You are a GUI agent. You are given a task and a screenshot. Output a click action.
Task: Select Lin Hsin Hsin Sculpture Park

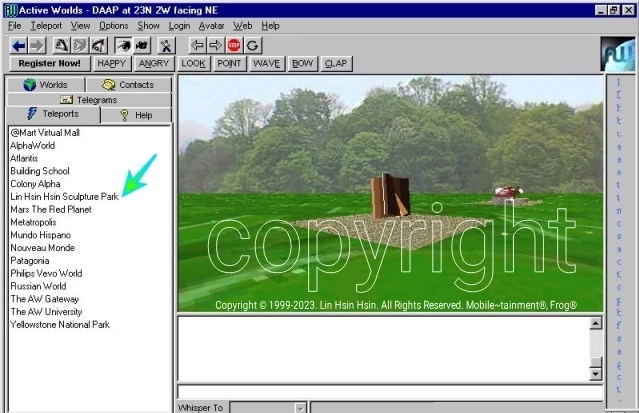click(64, 197)
